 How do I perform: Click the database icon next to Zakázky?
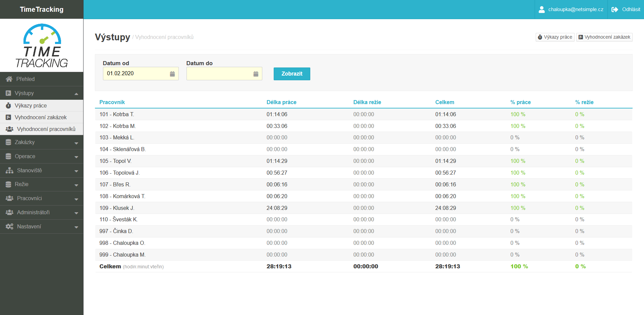(x=8, y=142)
